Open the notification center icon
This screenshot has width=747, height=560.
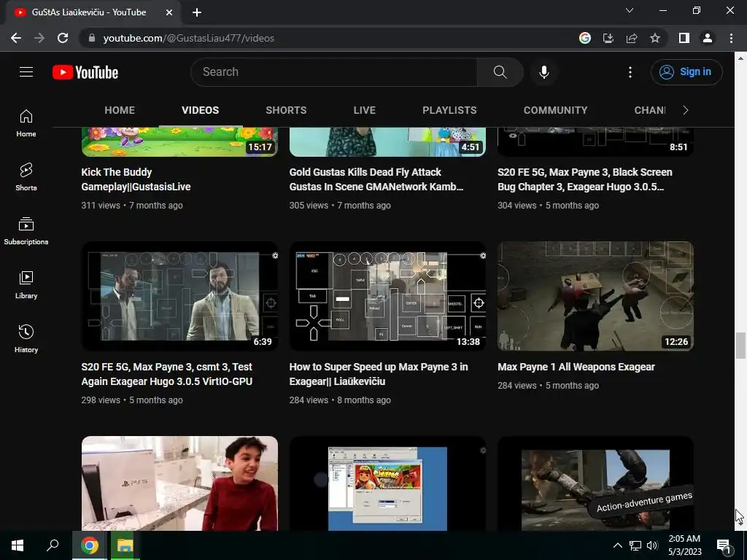pyautogui.click(x=724, y=546)
